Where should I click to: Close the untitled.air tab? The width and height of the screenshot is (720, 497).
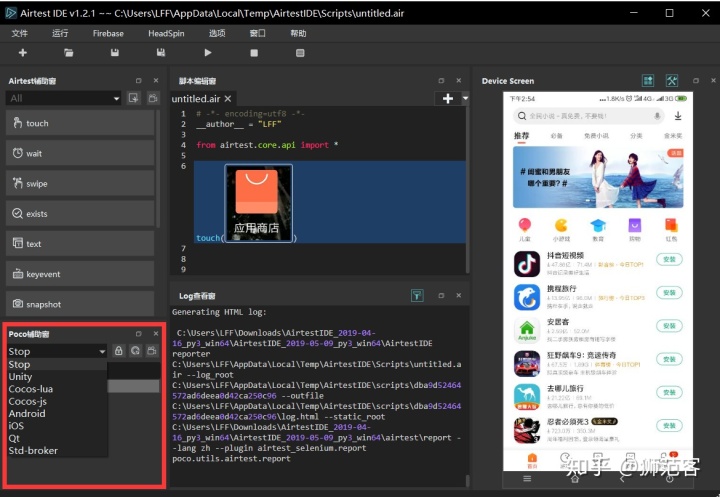228,99
